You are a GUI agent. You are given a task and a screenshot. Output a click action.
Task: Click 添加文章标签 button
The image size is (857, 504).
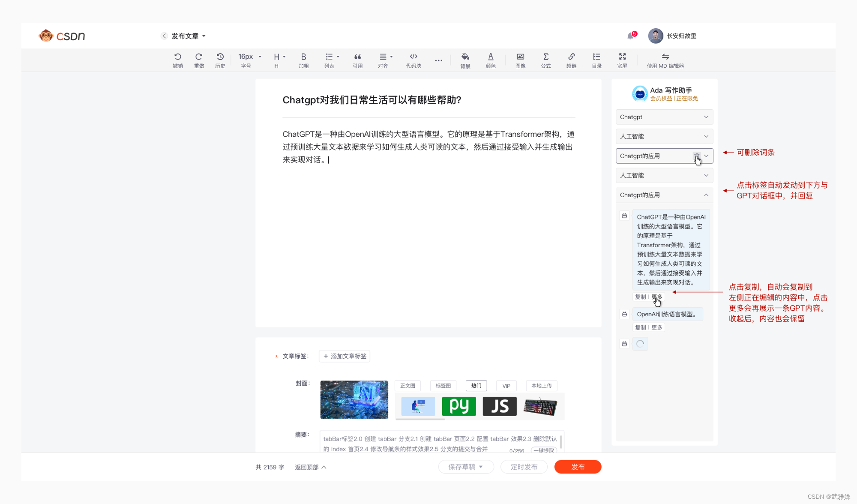tap(345, 356)
